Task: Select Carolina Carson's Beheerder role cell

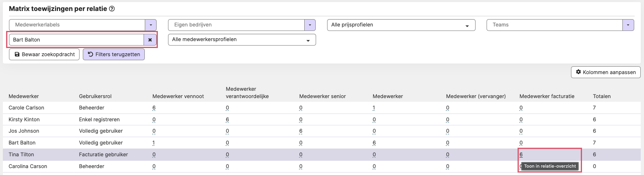Action: [92, 166]
